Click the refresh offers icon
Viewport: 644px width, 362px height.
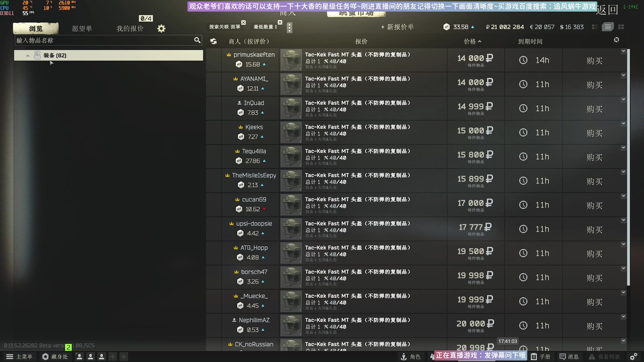pos(616,40)
